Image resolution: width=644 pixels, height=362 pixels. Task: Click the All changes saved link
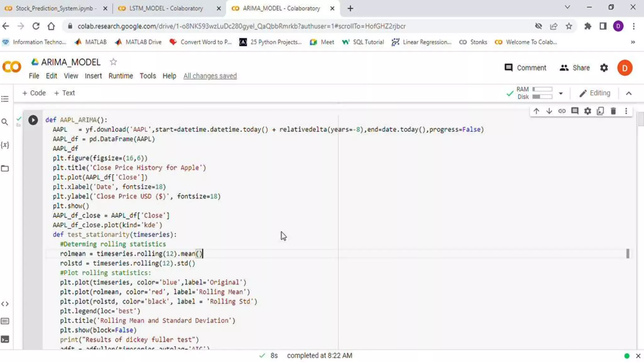coord(210,76)
